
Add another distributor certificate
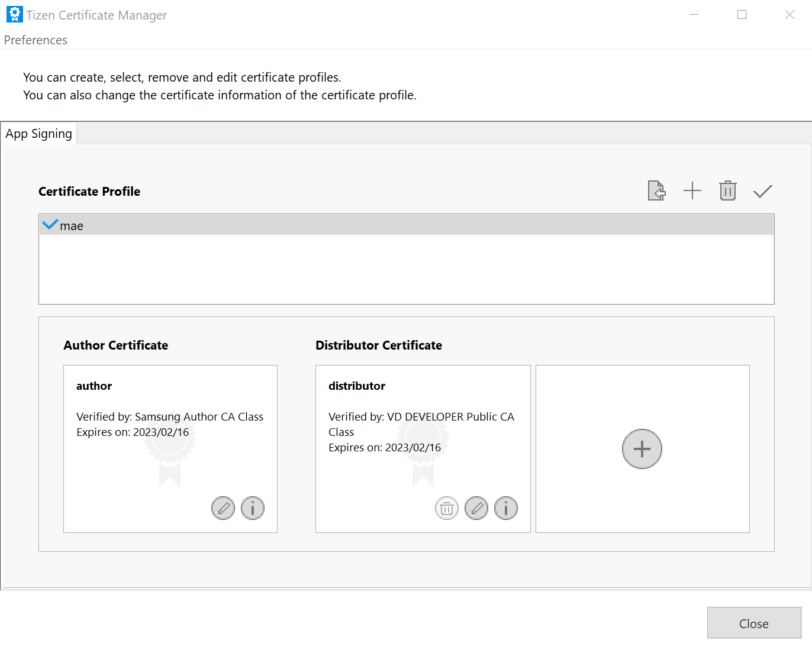coord(642,449)
